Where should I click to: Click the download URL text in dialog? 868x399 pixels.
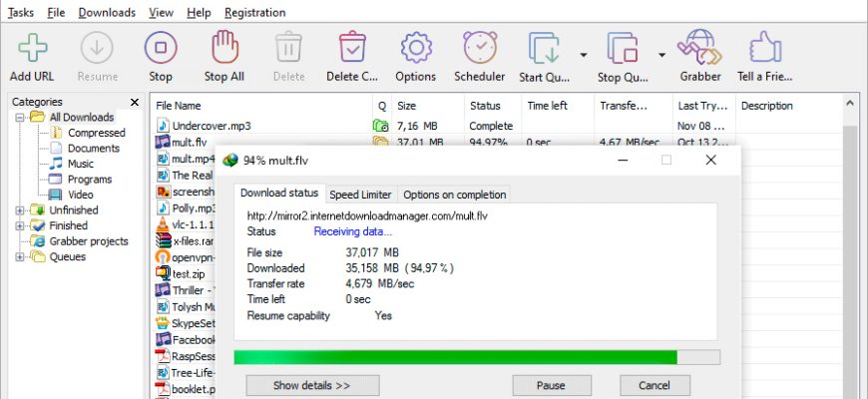pos(367,215)
